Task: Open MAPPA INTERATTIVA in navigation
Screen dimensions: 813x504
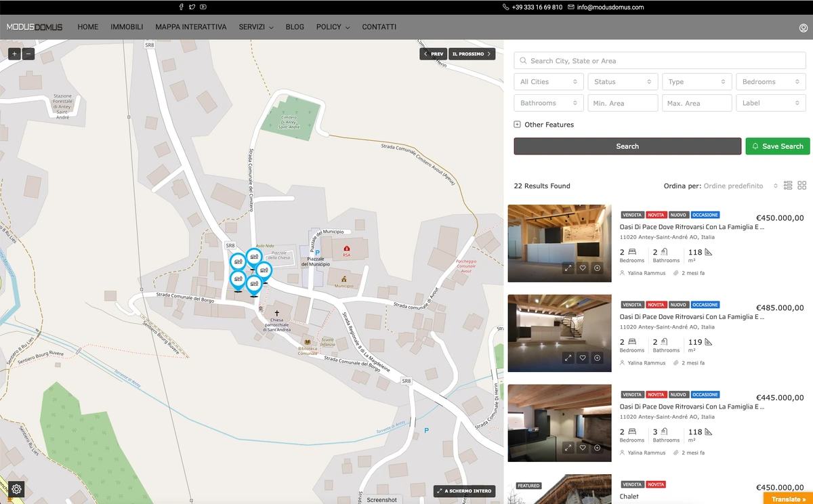Action: click(191, 27)
